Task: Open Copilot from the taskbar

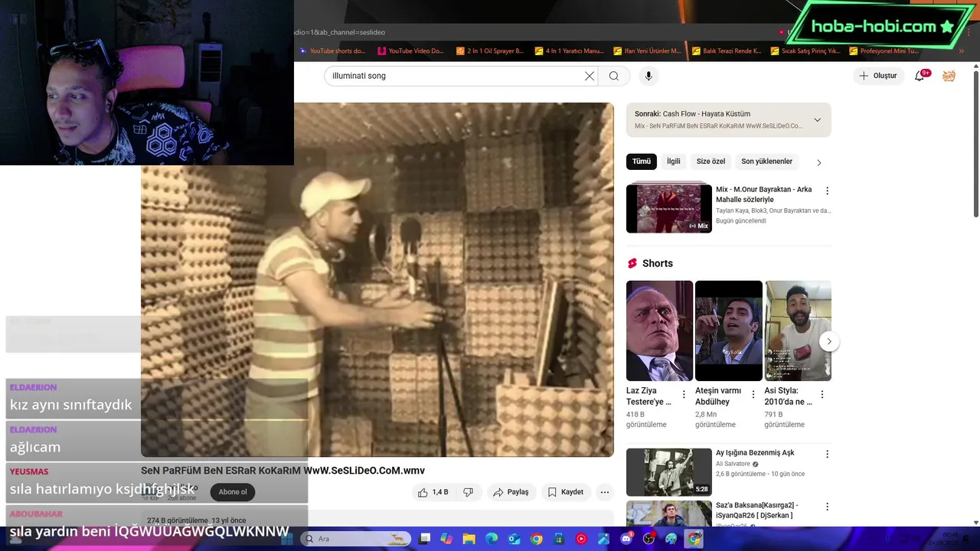Action: click(x=447, y=539)
